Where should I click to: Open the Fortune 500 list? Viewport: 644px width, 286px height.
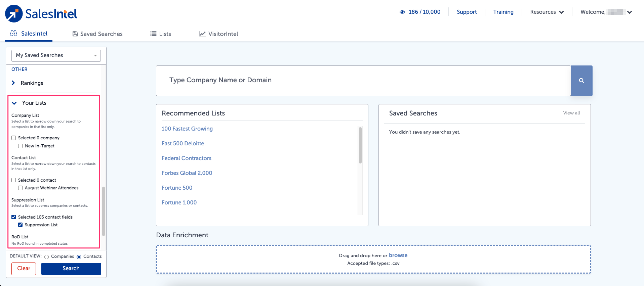177,188
